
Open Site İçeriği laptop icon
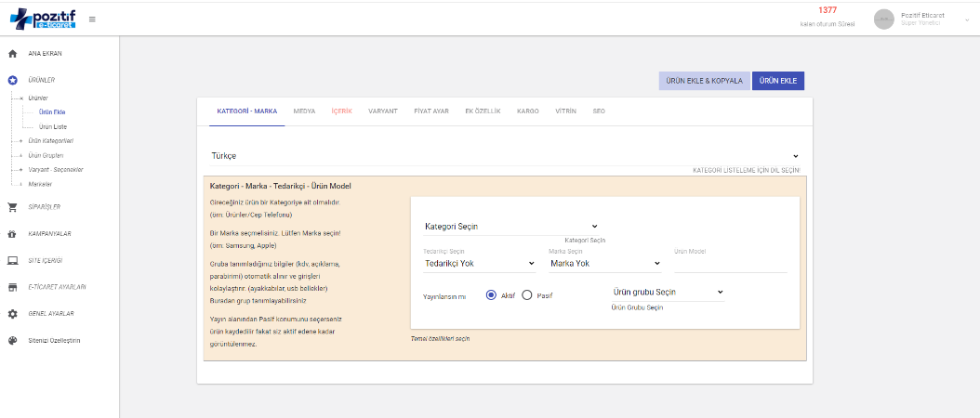13,261
